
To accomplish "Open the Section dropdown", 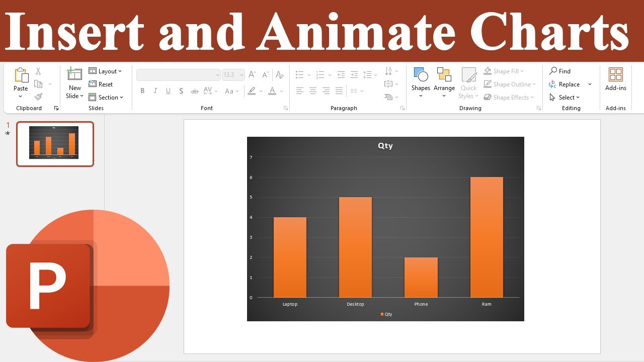I will point(106,97).
